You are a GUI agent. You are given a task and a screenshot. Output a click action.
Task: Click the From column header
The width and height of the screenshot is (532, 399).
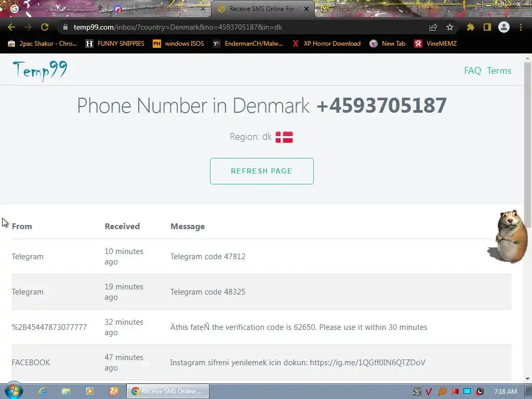[22, 227]
